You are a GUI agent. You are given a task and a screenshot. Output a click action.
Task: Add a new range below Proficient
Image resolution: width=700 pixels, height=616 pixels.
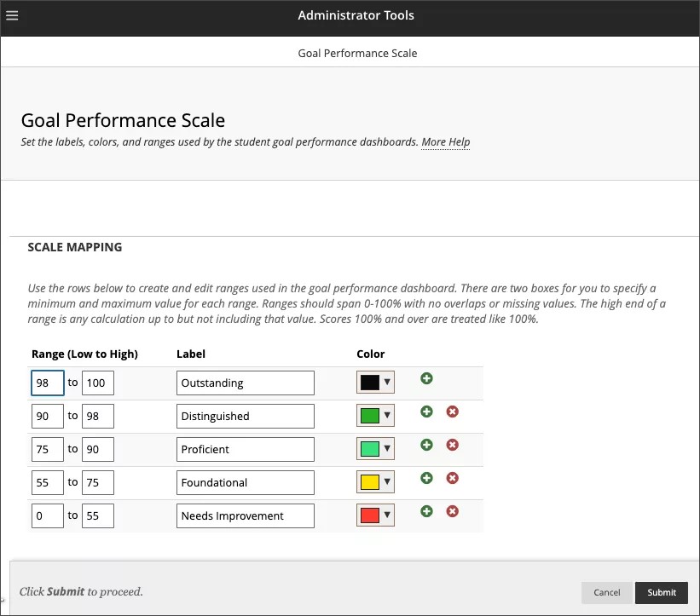[426, 445]
